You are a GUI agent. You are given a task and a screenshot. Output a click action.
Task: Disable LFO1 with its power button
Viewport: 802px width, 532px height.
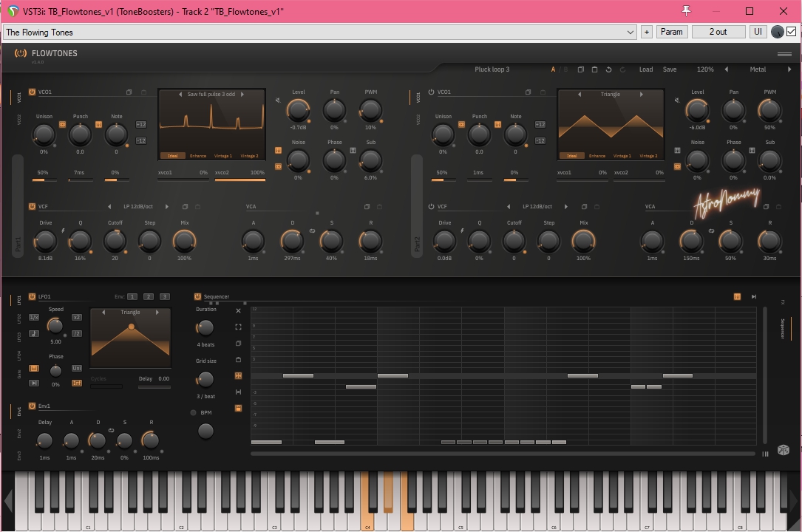(x=32, y=296)
